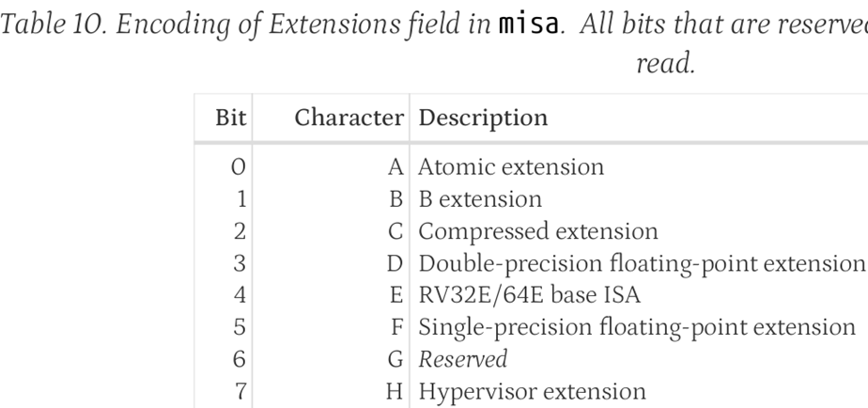868x408 pixels.
Task: Click the Character column header
Action: coord(349,118)
